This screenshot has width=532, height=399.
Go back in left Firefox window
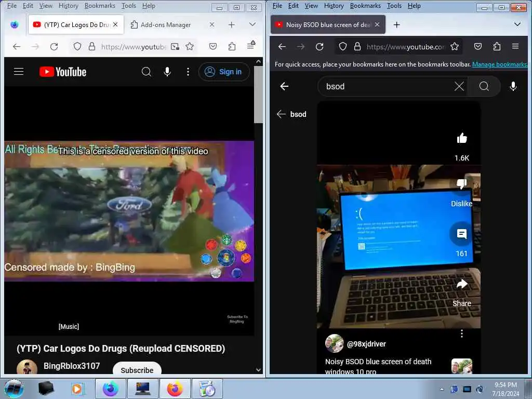click(x=17, y=46)
